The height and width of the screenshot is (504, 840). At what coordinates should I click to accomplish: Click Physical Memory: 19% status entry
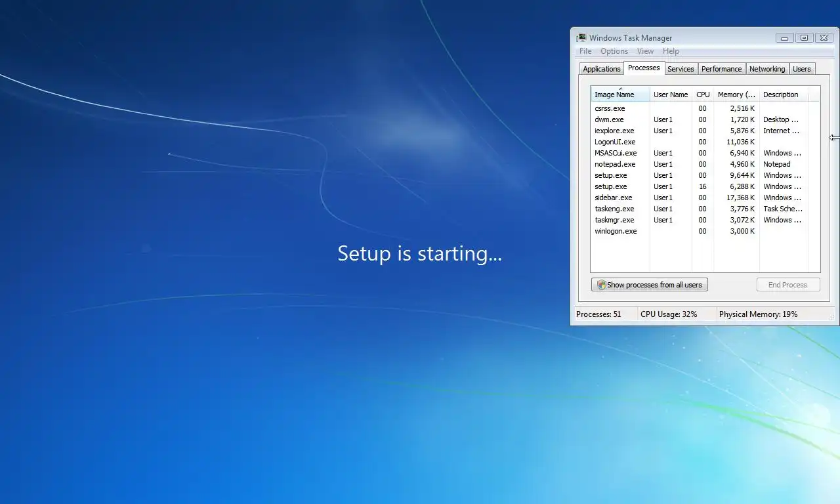point(758,314)
